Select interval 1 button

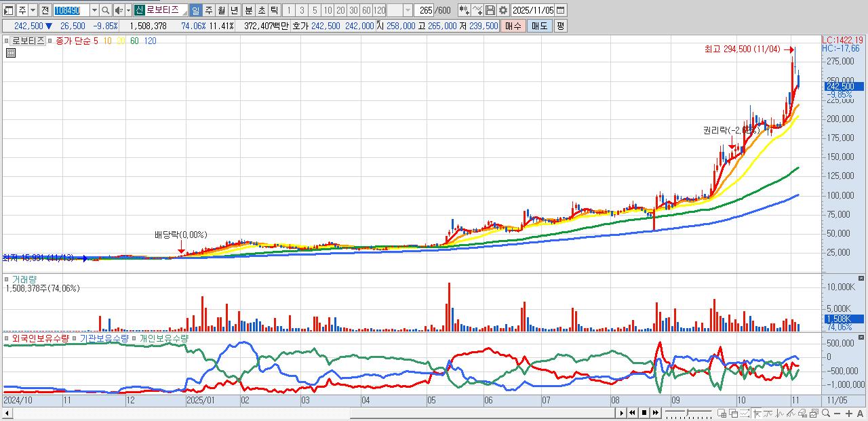(x=288, y=10)
